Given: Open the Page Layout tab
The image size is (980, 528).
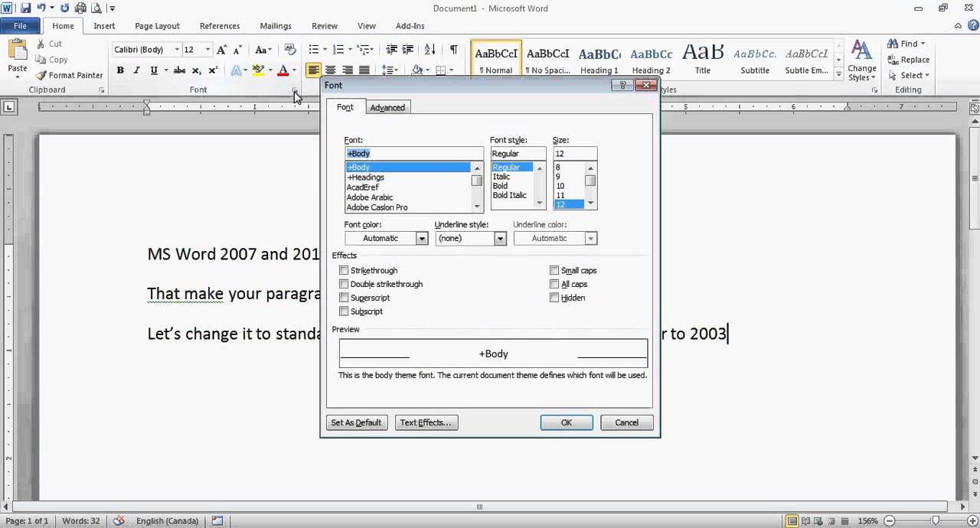Looking at the screenshot, I should coord(157,26).
